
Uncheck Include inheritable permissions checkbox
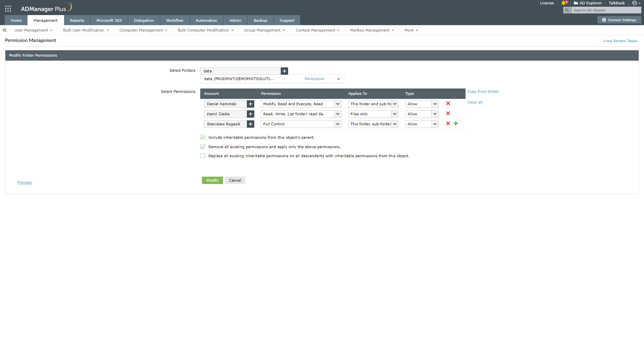pyautogui.click(x=203, y=137)
